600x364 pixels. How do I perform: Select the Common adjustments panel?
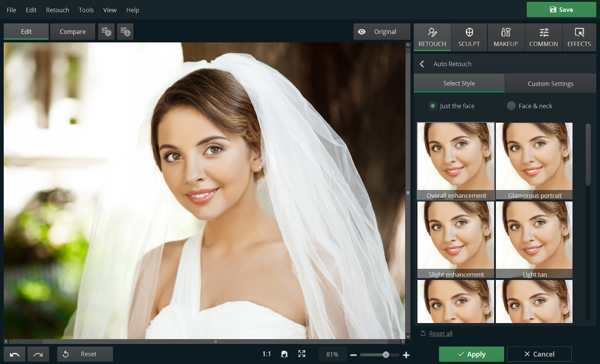(543, 37)
